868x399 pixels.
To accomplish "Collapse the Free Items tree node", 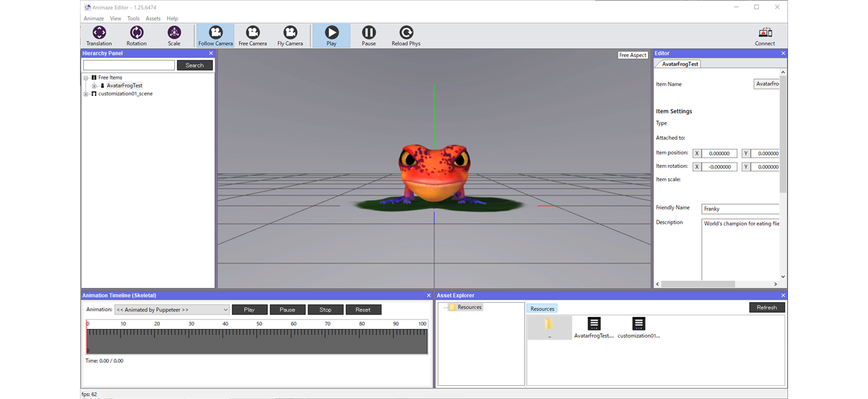I will click(86, 78).
